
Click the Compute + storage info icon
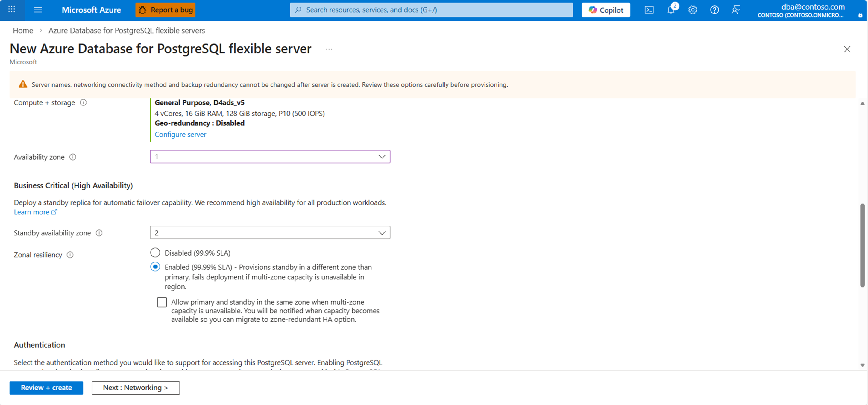click(x=83, y=102)
